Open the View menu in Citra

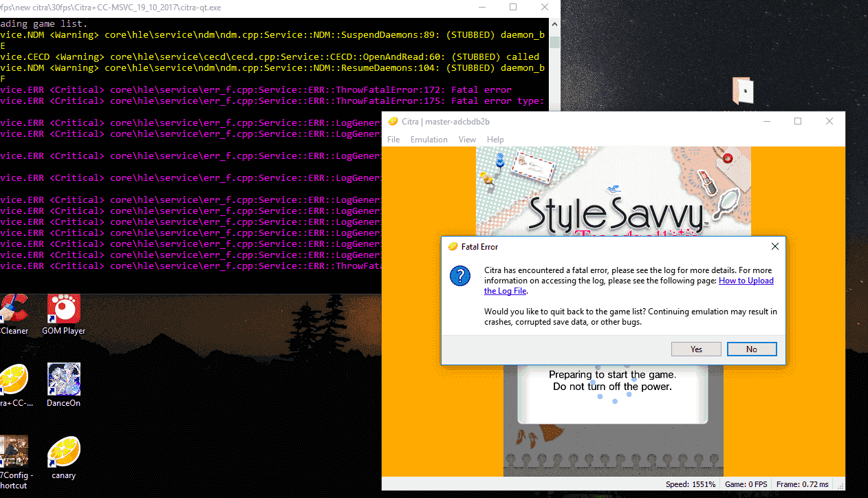click(467, 139)
